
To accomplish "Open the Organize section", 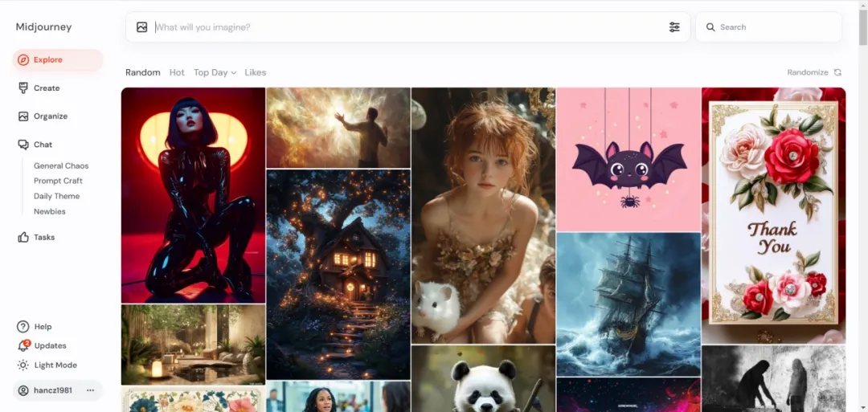I will (50, 116).
